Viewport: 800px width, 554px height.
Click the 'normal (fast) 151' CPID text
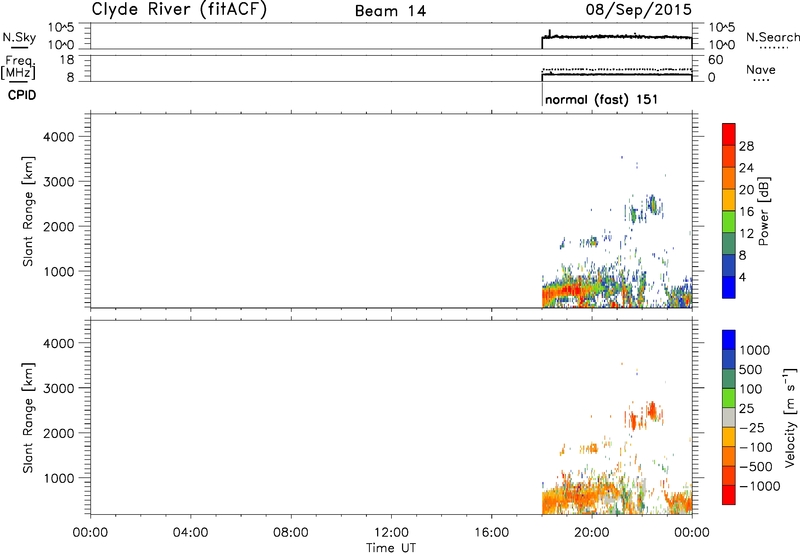click(x=602, y=99)
